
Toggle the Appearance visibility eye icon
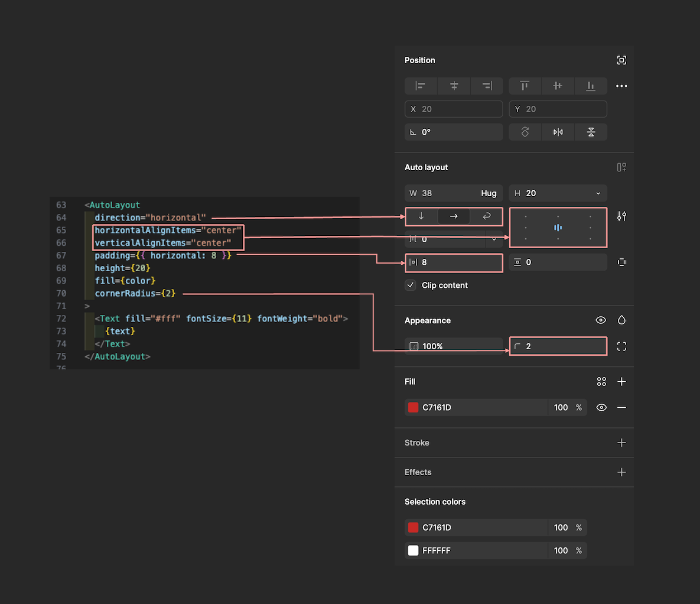click(x=601, y=320)
